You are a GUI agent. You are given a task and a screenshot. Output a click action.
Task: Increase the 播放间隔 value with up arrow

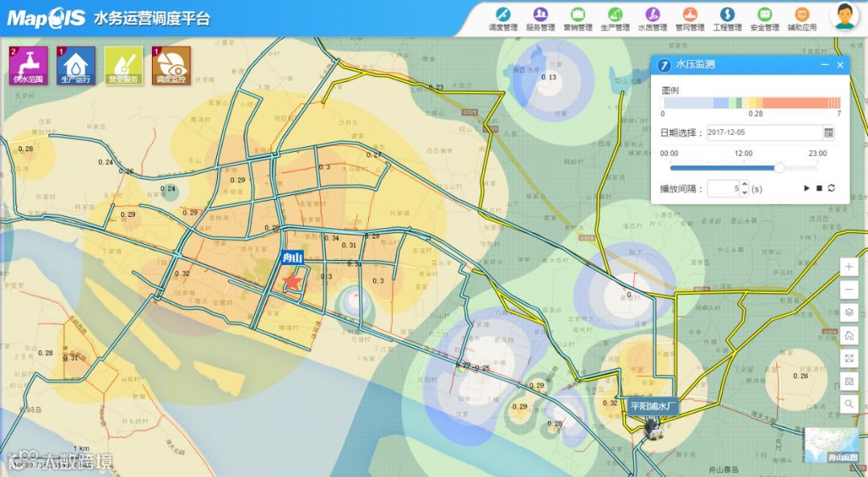pyautogui.click(x=744, y=185)
